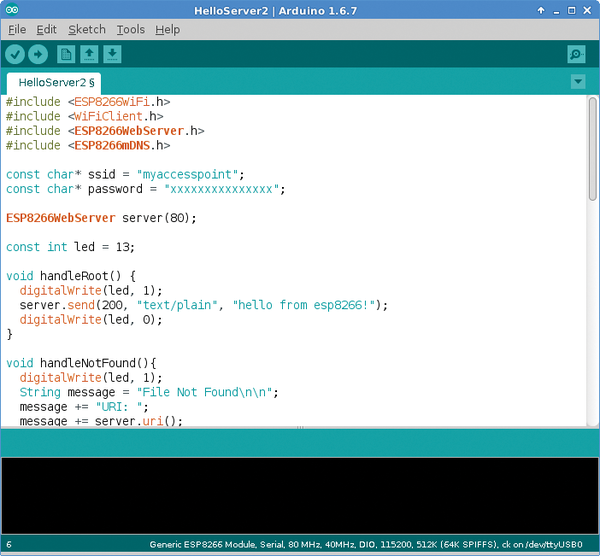Image resolution: width=600 pixels, height=556 pixels.
Task: Click the ESP8266WiFi include text
Action: tap(112, 102)
